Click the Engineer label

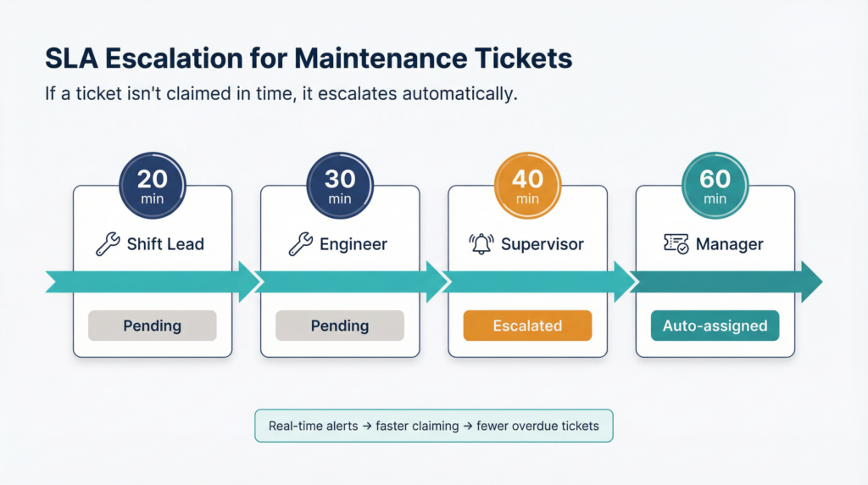pyautogui.click(x=353, y=244)
